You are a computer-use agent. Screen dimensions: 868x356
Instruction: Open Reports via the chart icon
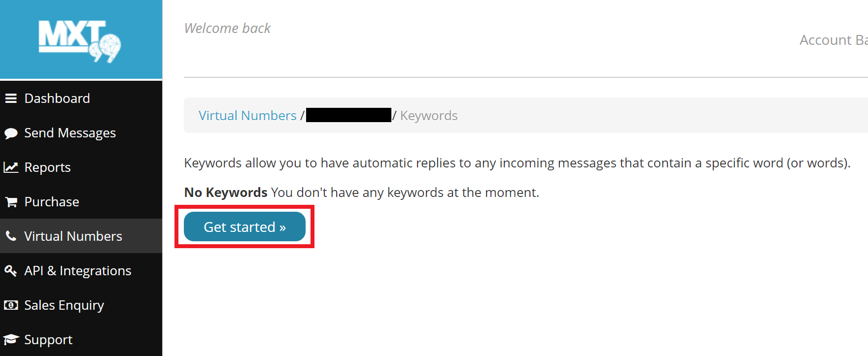[x=11, y=167]
